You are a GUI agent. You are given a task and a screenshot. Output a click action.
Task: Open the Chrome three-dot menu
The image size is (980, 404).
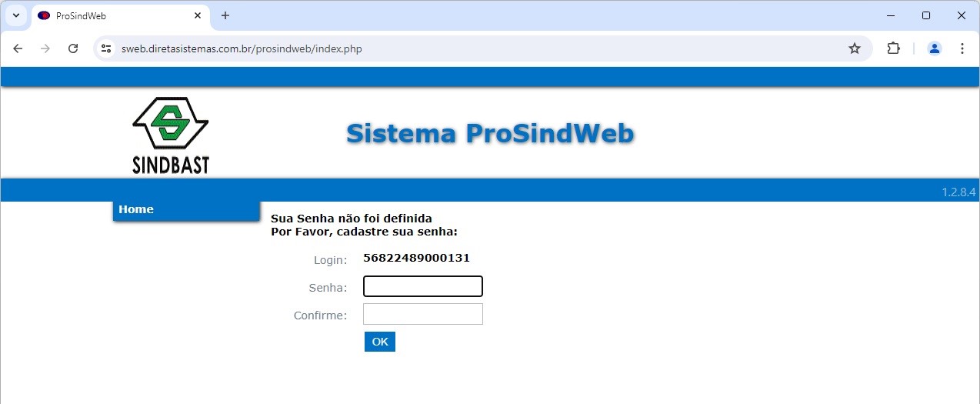tap(962, 48)
